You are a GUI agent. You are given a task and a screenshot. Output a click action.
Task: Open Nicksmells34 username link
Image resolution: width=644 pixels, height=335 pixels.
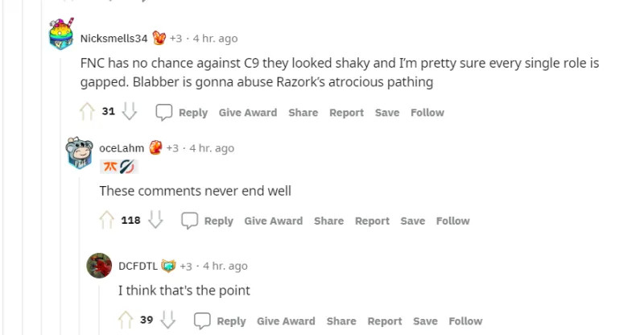[x=114, y=38]
